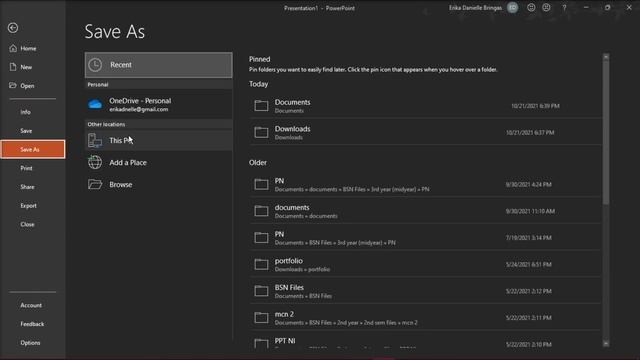Screen dimensions: 640x360
Task: Click the Erika Danielle Bringas account name
Action: pyautogui.click(x=476, y=8)
